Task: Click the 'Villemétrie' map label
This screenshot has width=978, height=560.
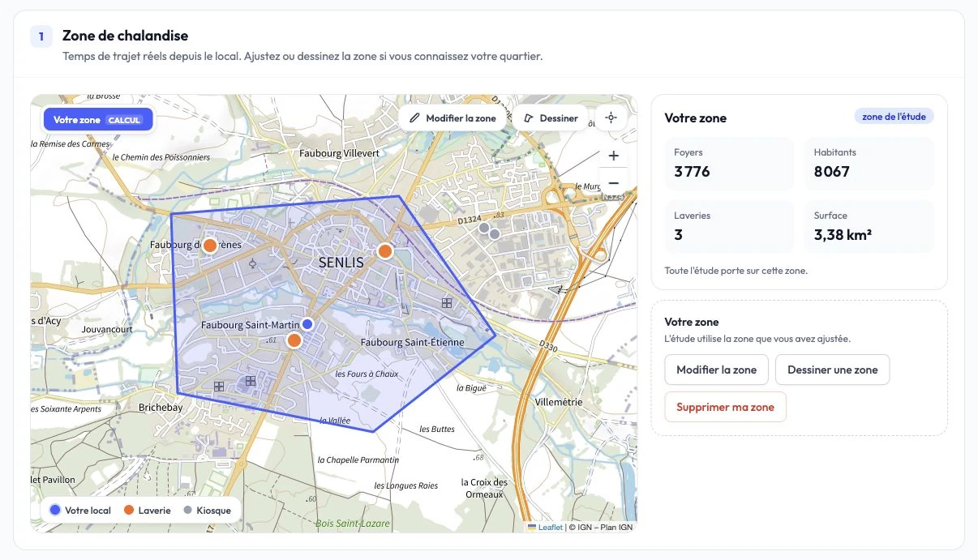Action: pyautogui.click(x=560, y=402)
